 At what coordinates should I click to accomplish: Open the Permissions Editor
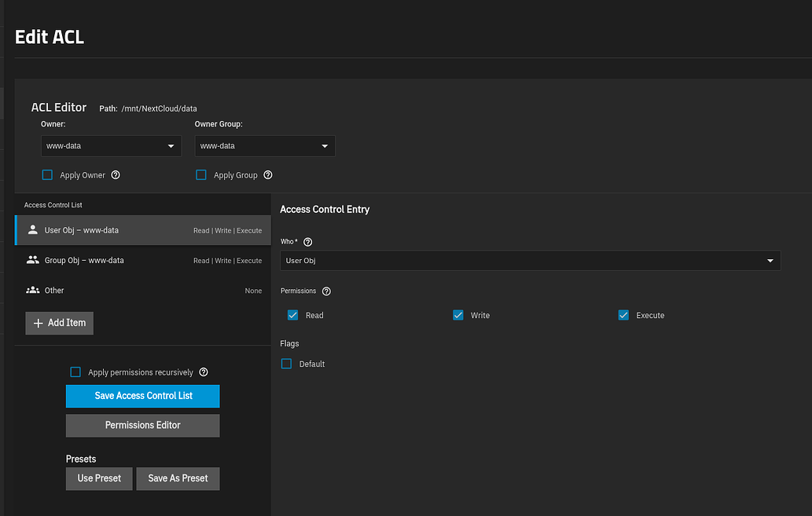coord(142,426)
